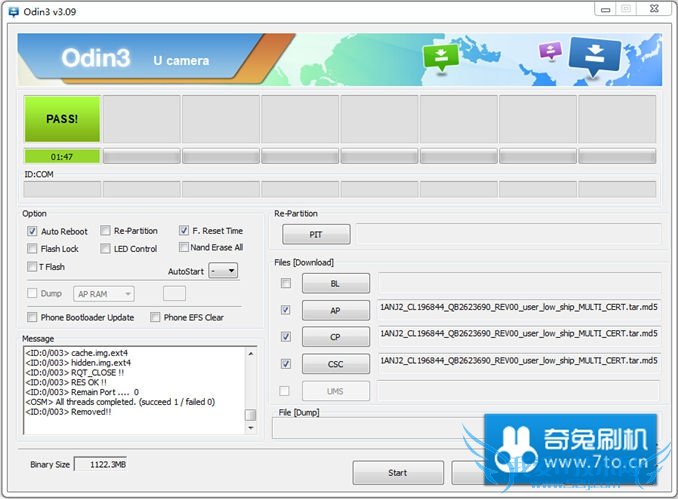Click the PIT button

(x=316, y=234)
